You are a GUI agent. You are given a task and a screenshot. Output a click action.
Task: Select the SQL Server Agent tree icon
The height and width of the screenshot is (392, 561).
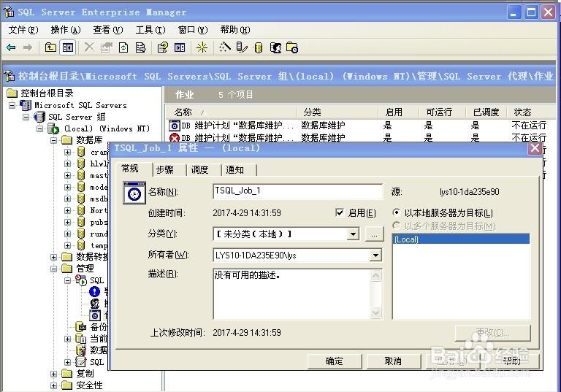(81, 280)
